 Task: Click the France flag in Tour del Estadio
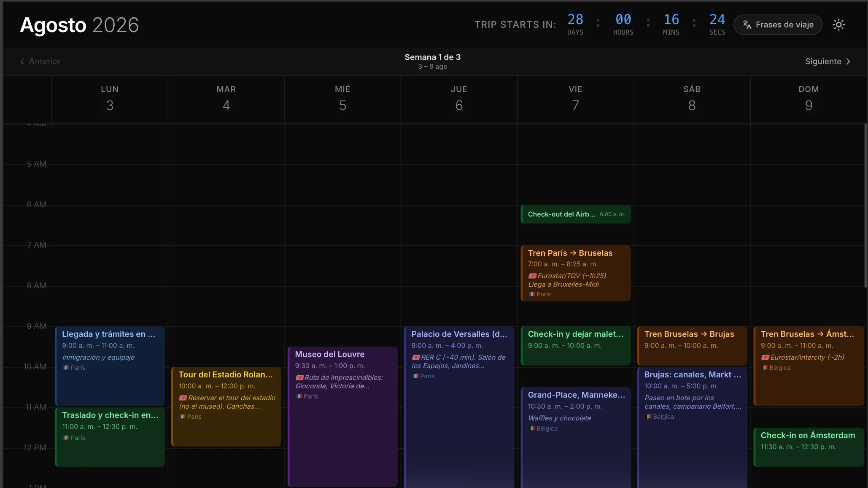(183, 417)
